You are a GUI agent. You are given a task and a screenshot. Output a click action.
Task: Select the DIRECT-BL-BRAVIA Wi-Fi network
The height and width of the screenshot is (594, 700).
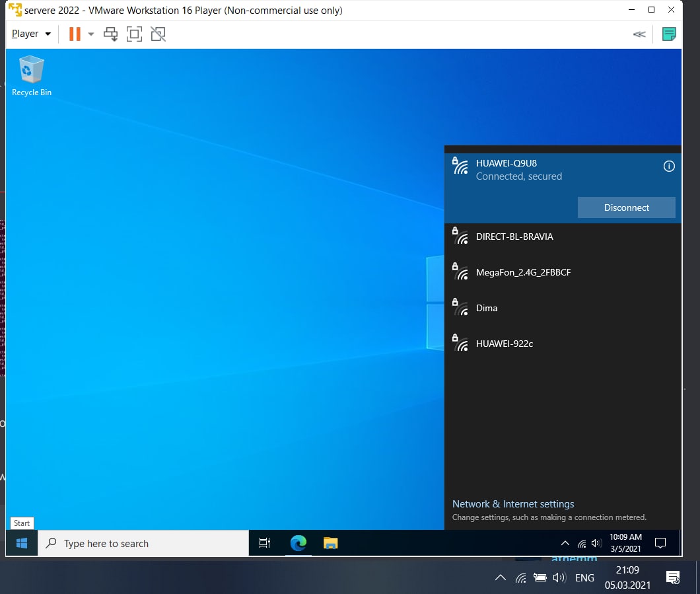(x=563, y=237)
